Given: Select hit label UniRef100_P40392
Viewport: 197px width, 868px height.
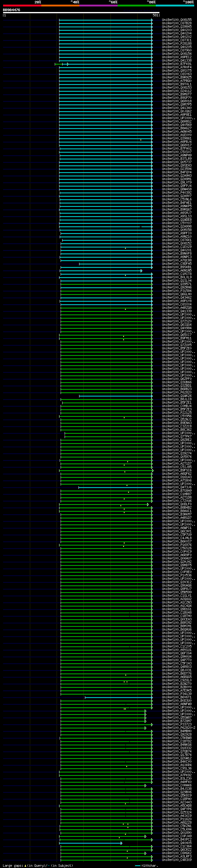Looking at the screenshot, I should [x=177, y=193].
